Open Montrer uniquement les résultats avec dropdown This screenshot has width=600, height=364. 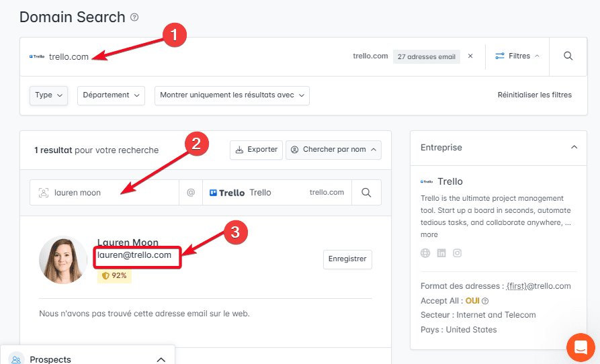232,95
